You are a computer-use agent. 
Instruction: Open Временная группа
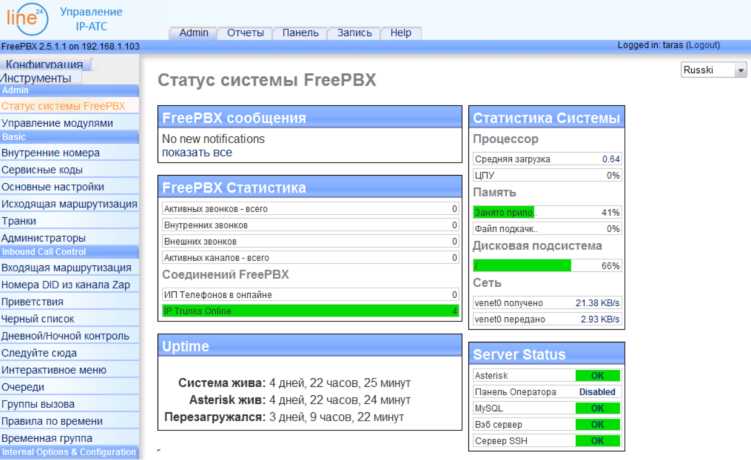tap(46, 438)
